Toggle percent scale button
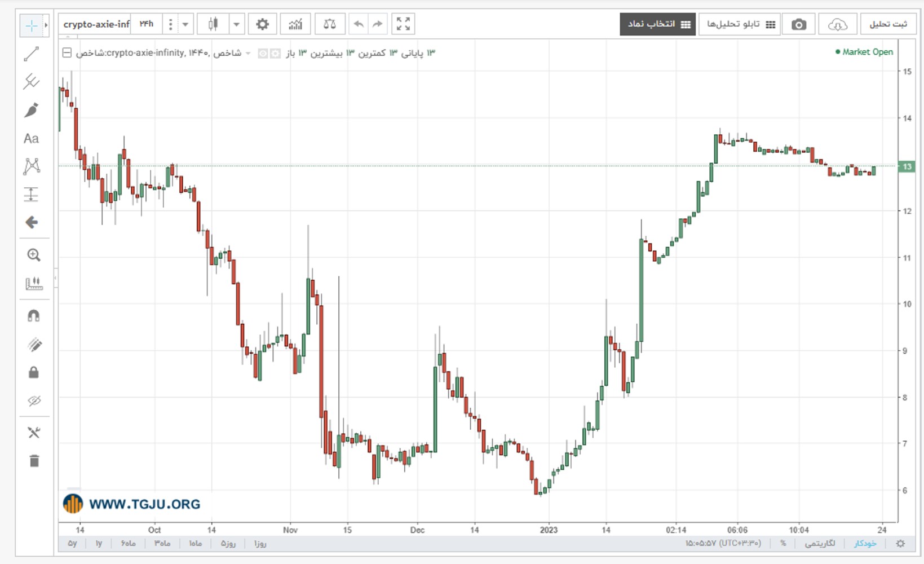The height and width of the screenshot is (564, 924). [x=783, y=544]
